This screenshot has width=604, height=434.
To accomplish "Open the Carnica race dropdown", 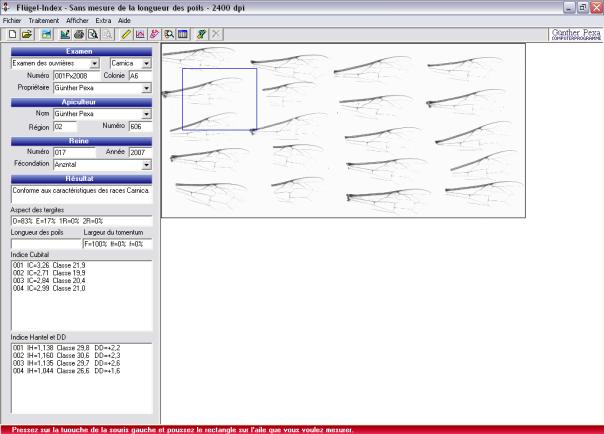I will 147,63.
